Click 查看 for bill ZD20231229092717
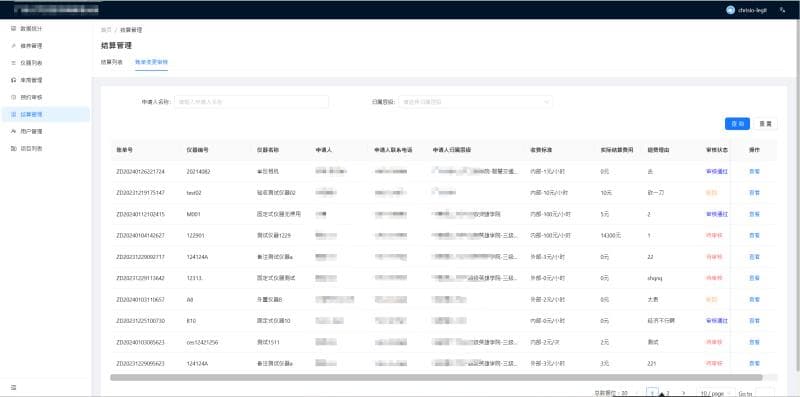This screenshot has height=397, width=800. pos(754,257)
